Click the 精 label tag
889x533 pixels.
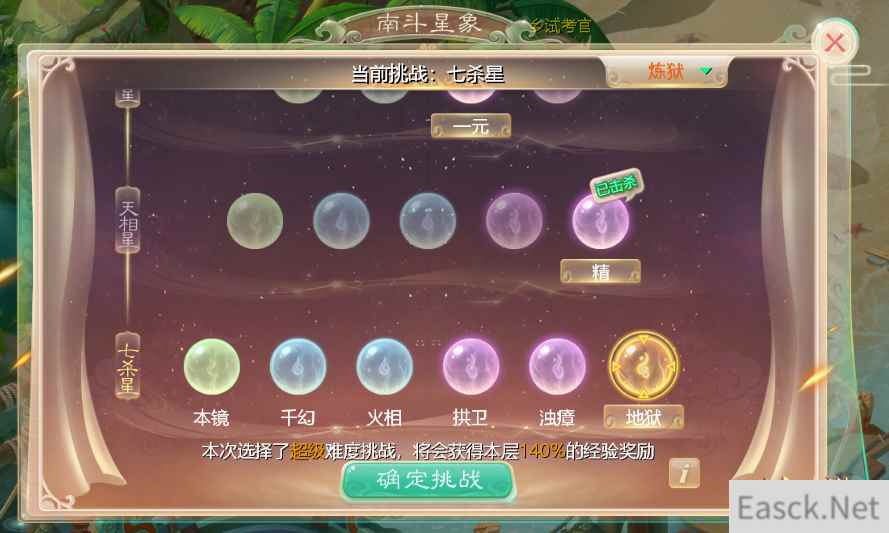click(600, 272)
